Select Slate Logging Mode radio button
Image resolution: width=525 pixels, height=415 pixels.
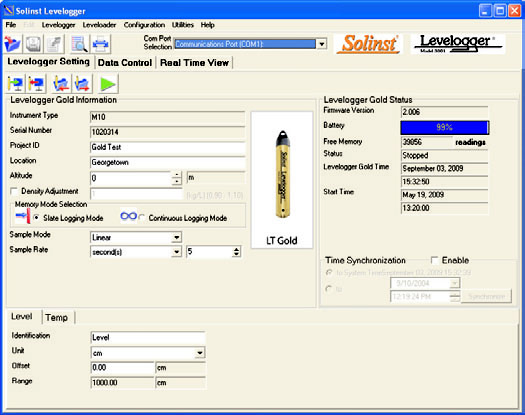(x=37, y=218)
